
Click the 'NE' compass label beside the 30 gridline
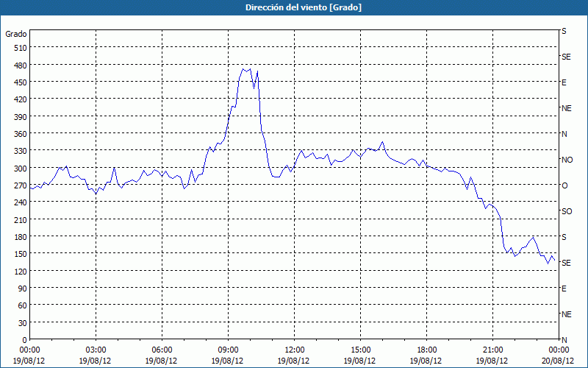coord(567,314)
